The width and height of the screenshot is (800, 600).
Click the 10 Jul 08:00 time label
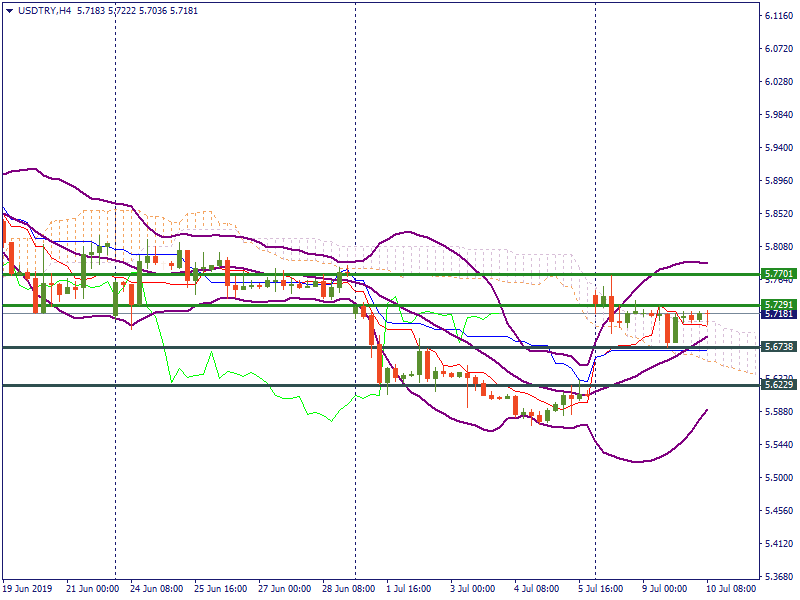(x=730, y=589)
